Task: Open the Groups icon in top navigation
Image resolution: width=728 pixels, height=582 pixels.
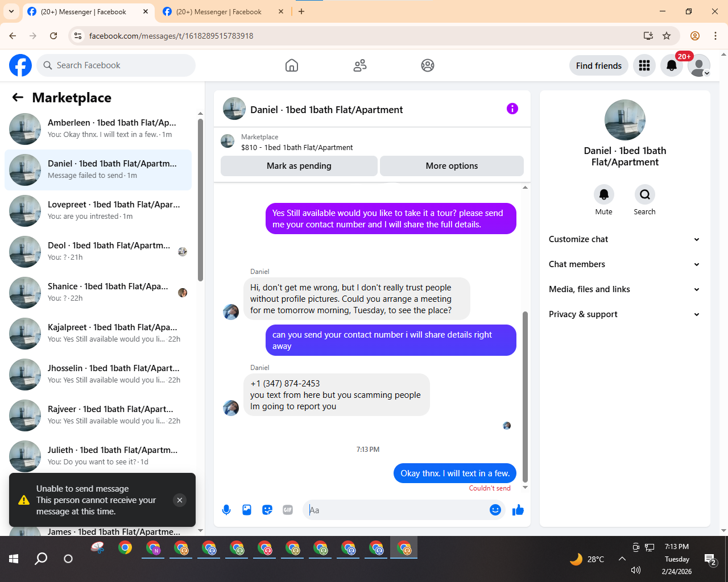Action: pos(428,65)
